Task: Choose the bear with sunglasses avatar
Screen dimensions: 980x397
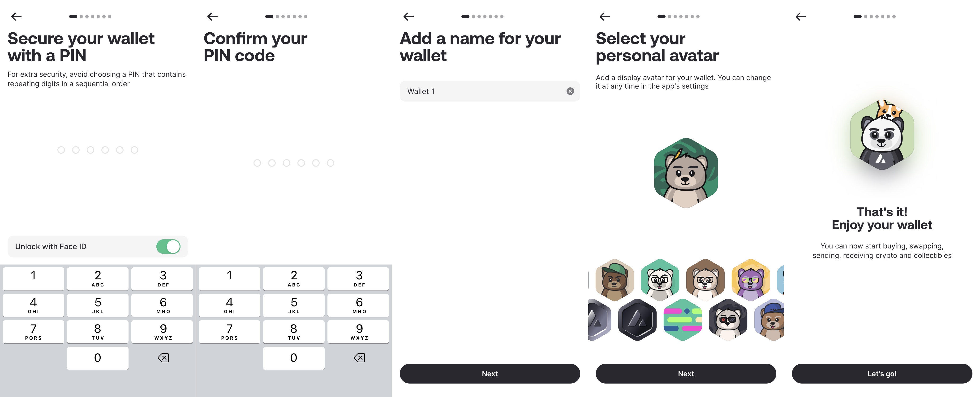Action: [728, 320]
